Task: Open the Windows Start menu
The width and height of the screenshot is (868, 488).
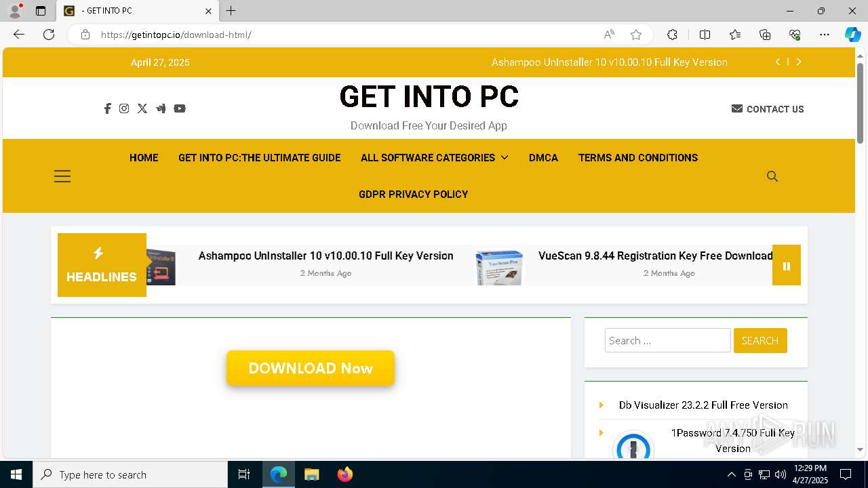Action: (16, 474)
